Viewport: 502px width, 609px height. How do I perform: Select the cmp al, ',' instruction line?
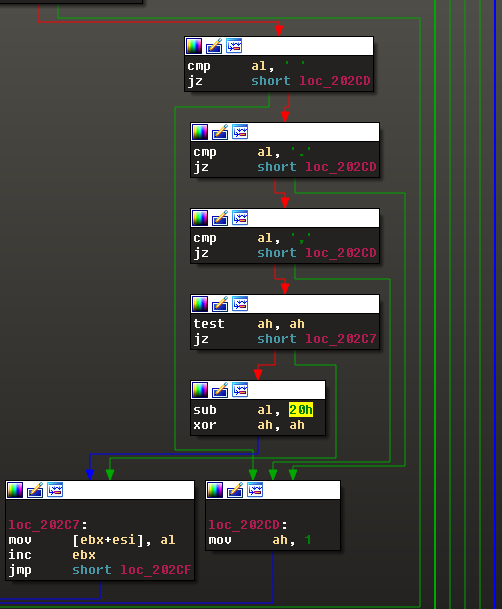coord(252,238)
